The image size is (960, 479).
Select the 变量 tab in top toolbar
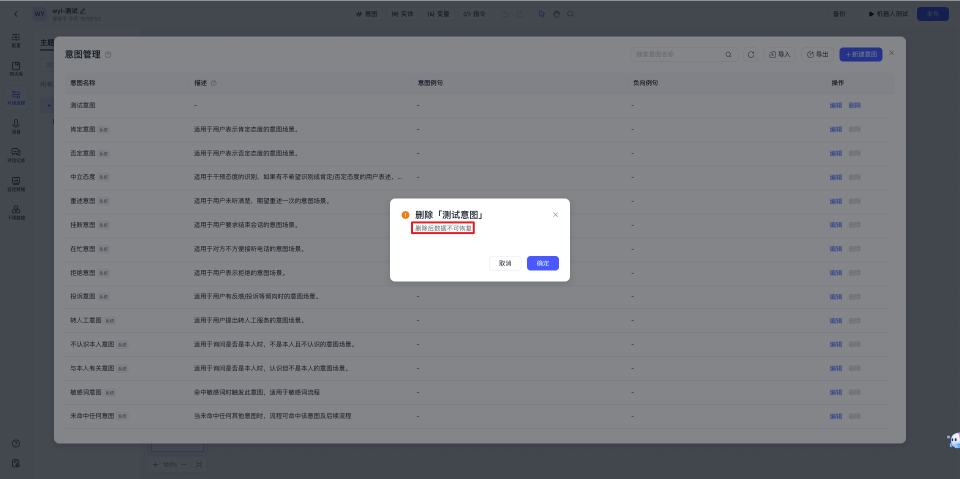[x=437, y=14]
